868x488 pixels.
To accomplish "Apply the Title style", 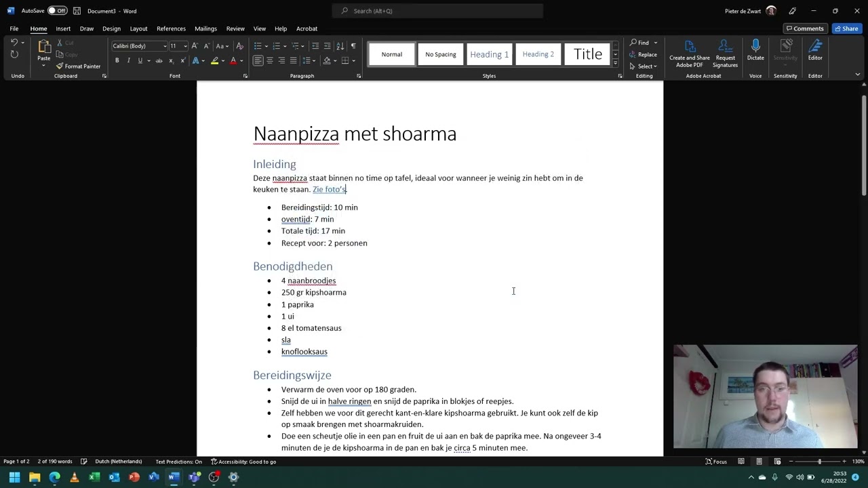I will coord(587,54).
